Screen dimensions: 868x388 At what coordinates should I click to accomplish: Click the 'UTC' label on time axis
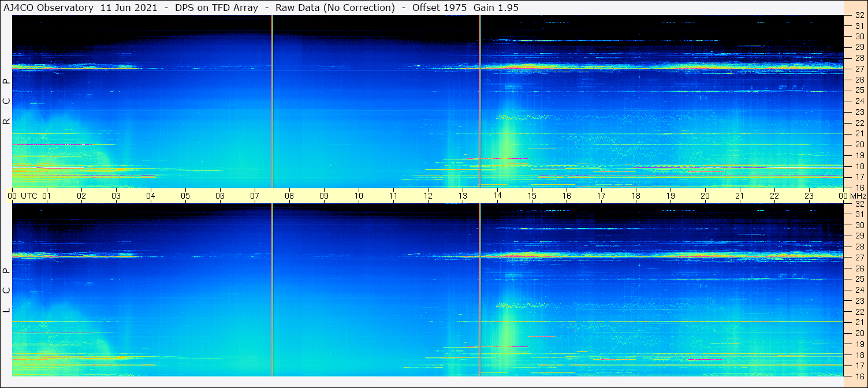click(29, 196)
